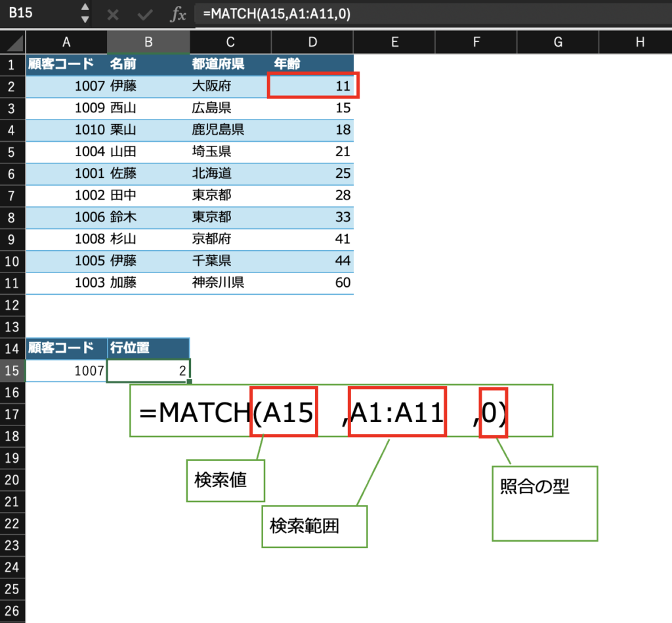Click the 検索範囲 annotation box
This screenshot has width=672, height=623.
(x=314, y=526)
